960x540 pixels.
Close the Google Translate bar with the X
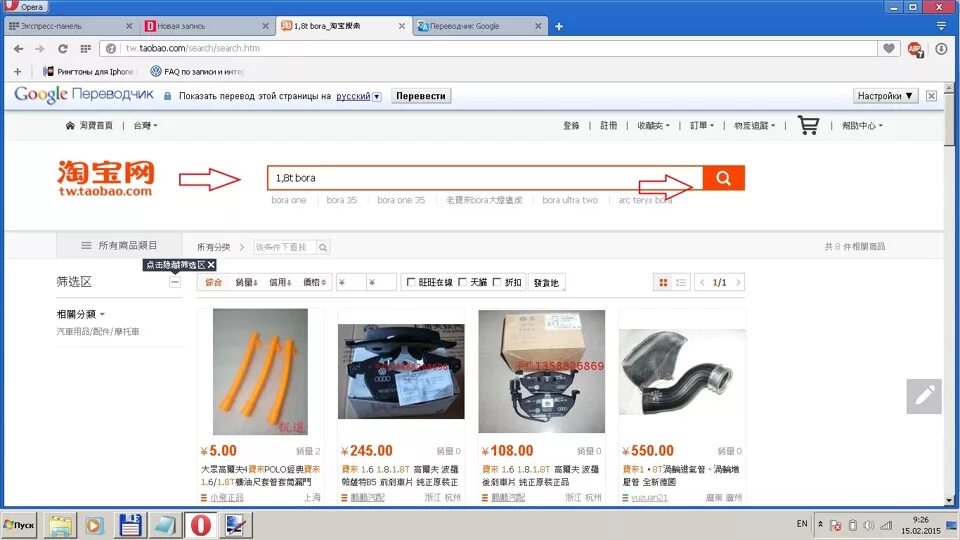931,96
